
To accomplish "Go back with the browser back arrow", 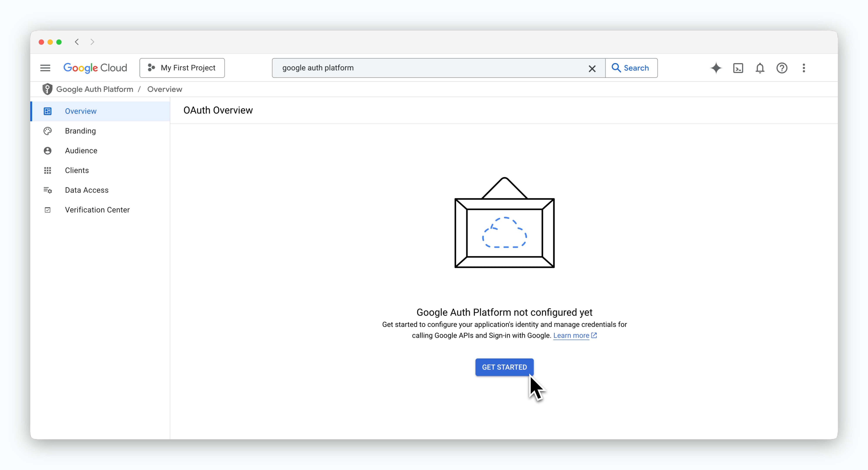I will pos(77,42).
